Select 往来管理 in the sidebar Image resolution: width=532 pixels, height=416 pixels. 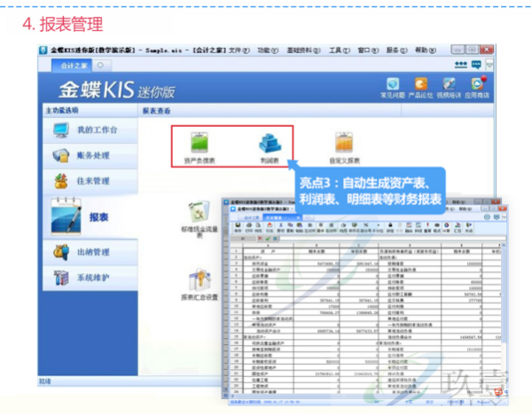[90, 181]
